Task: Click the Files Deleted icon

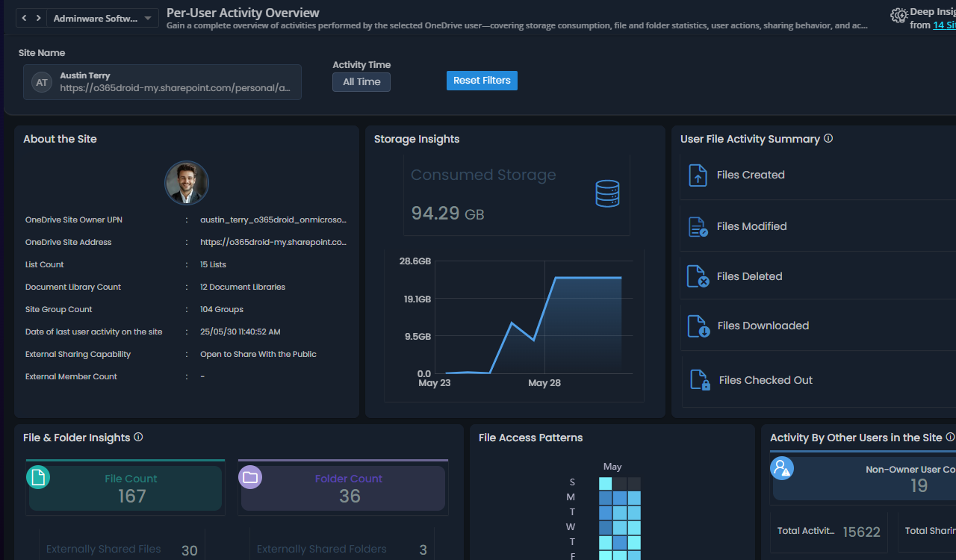Action: (x=697, y=276)
